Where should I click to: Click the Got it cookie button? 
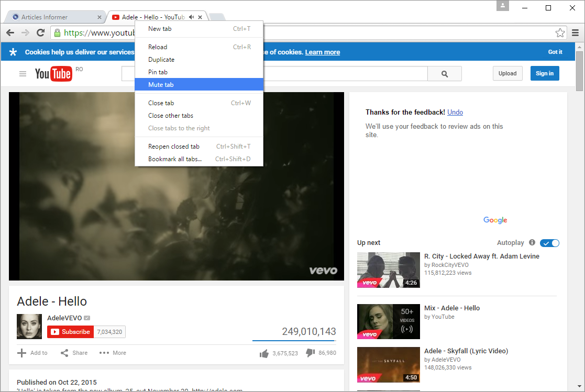pos(555,52)
